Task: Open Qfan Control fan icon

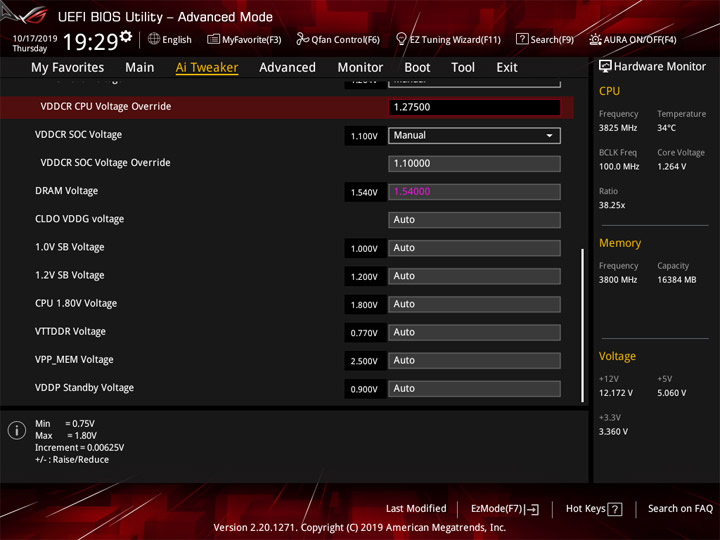Action: click(x=302, y=39)
